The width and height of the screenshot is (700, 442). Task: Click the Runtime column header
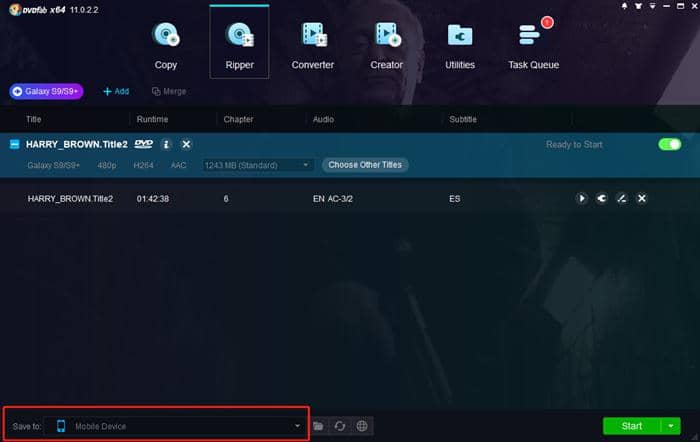click(152, 119)
